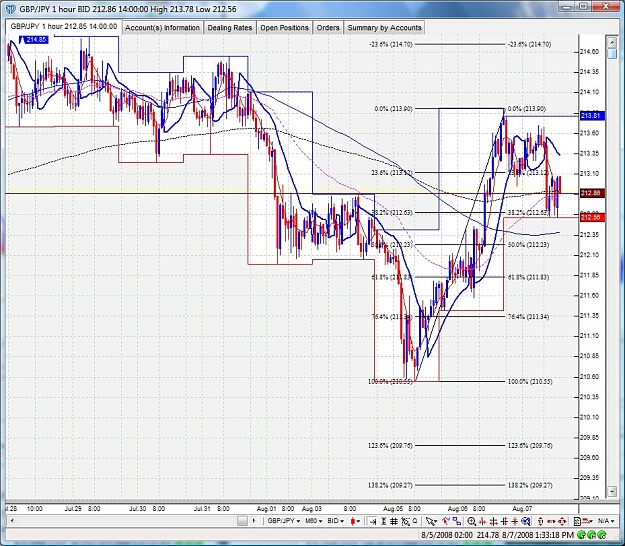Click the red single vertical line icon
Image resolution: width=625 pixels, height=546 pixels.
point(515,521)
